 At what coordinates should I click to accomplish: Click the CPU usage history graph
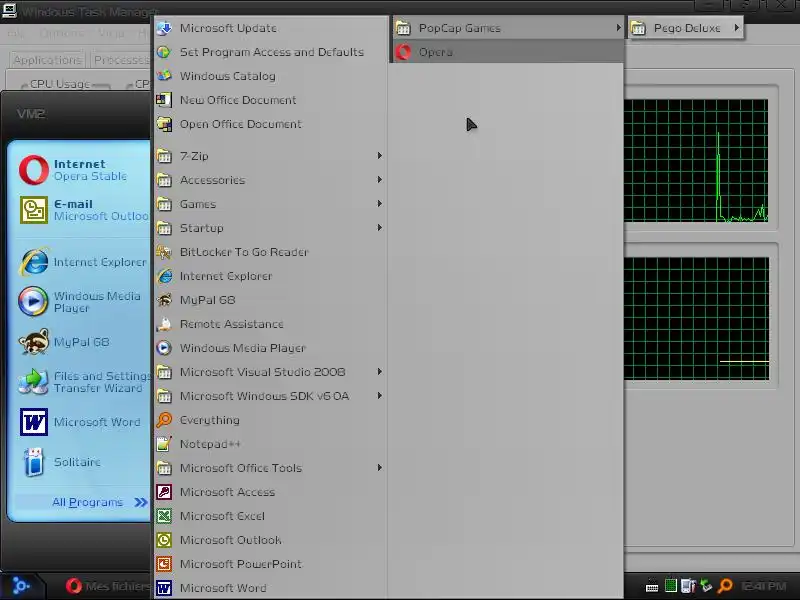coord(696,161)
